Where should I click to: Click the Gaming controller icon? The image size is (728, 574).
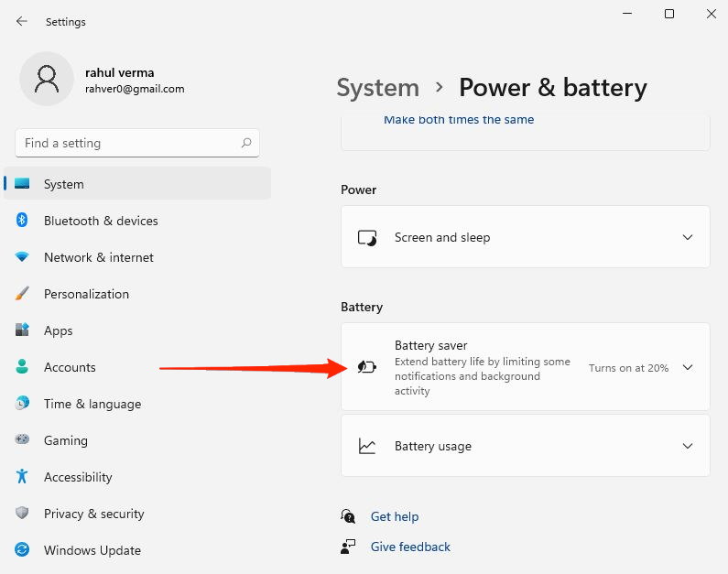[x=22, y=440]
